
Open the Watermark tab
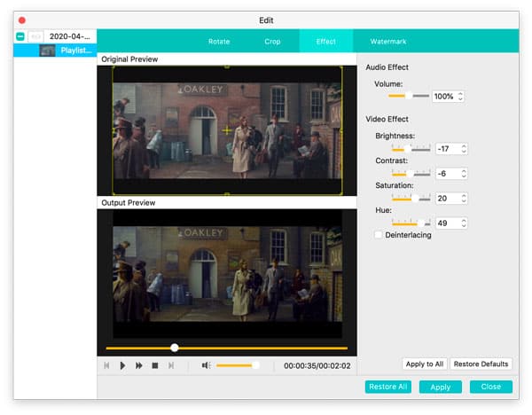point(388,42)
